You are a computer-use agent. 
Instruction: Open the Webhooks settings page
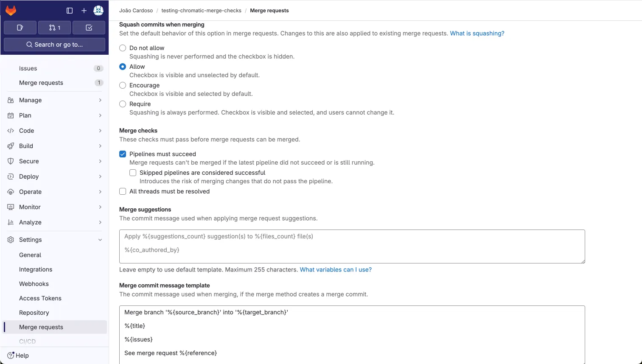pyautogui.click(x=34, y=284)
